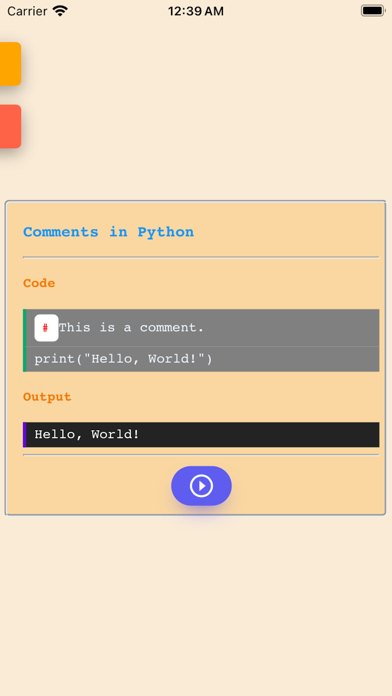This screenshot has height=696, width=392.
Task: Click the divider line above play button
Action: 201,455
